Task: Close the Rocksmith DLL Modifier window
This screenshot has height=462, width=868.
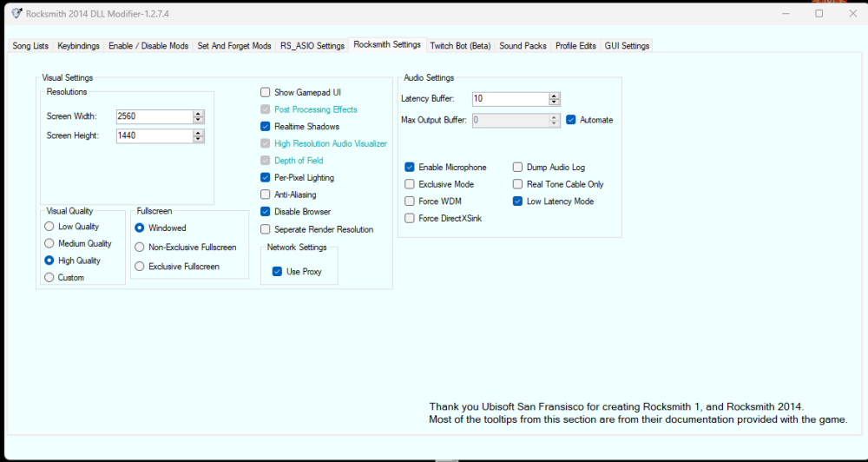Action: pos(852,13)
